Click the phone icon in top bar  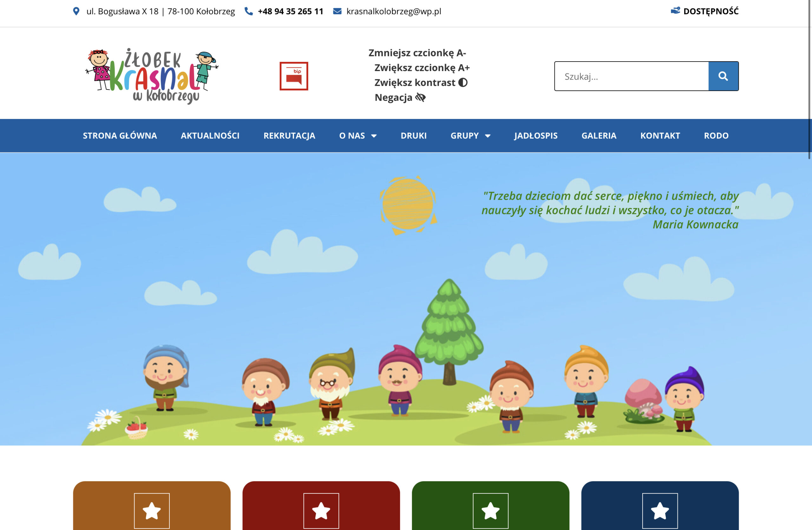point(249,11)
